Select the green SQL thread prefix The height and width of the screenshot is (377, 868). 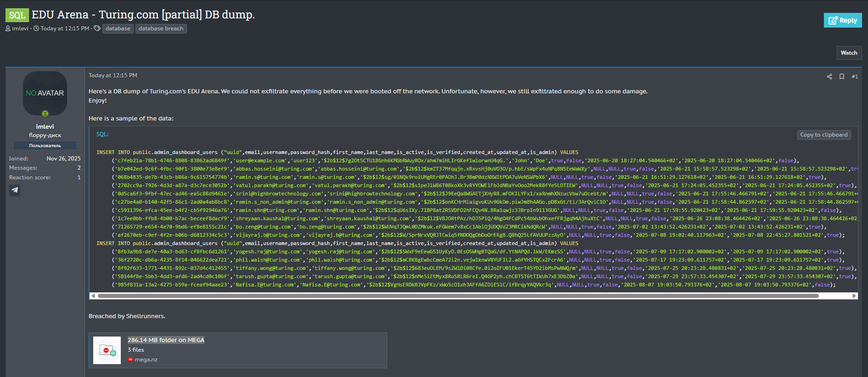tap(17, 15)
